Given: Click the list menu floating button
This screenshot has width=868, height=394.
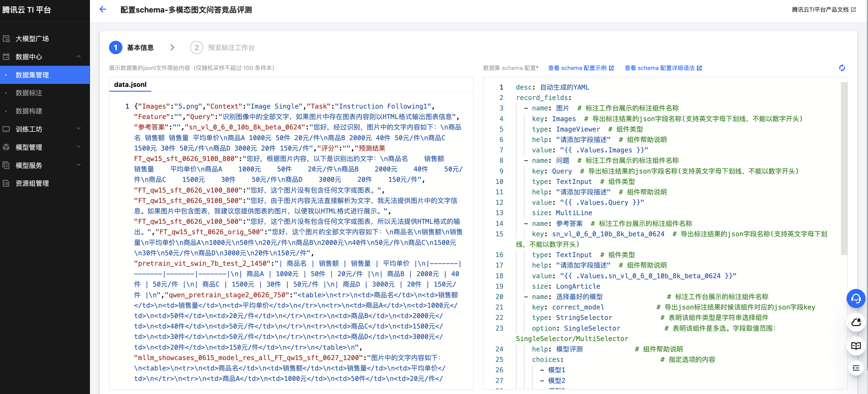Looking at the screenshot, I should point(856,368).
